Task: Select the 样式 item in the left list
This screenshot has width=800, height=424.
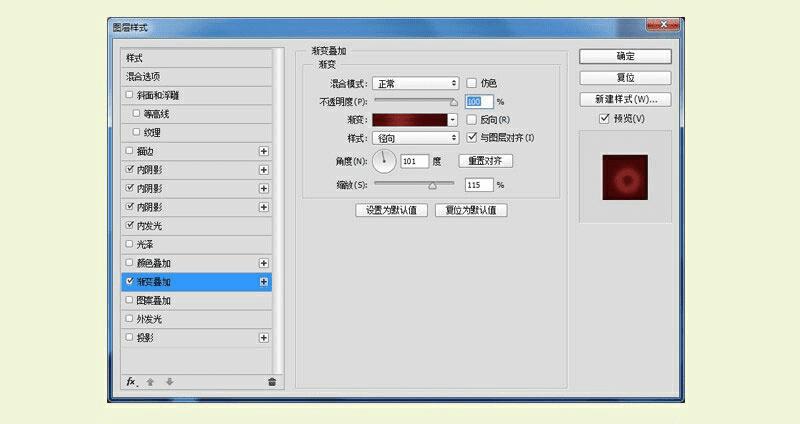Action: (x=196, y=58)
